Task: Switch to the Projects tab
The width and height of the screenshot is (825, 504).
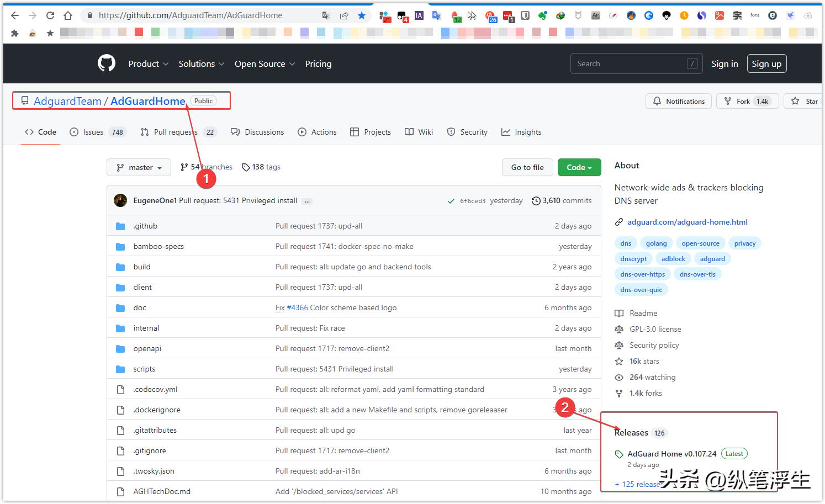Action: coord(371,132)
